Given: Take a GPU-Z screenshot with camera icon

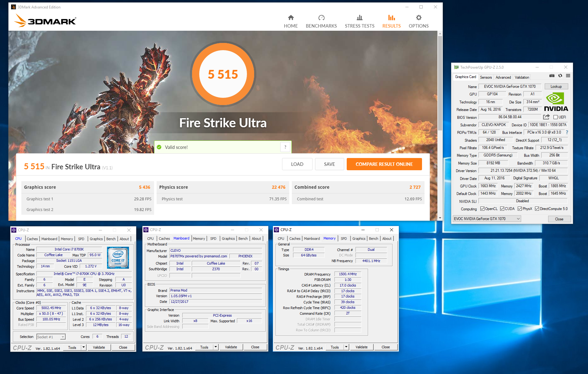Looking at the screenshot, I should (552, 76).
